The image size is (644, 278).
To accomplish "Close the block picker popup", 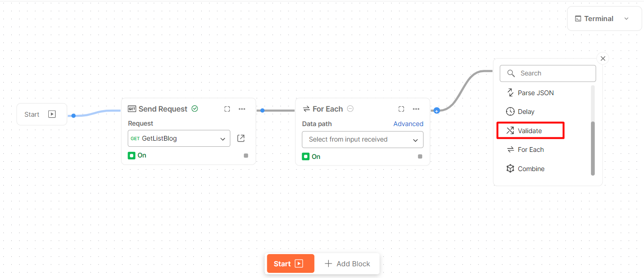I will 603,59.
